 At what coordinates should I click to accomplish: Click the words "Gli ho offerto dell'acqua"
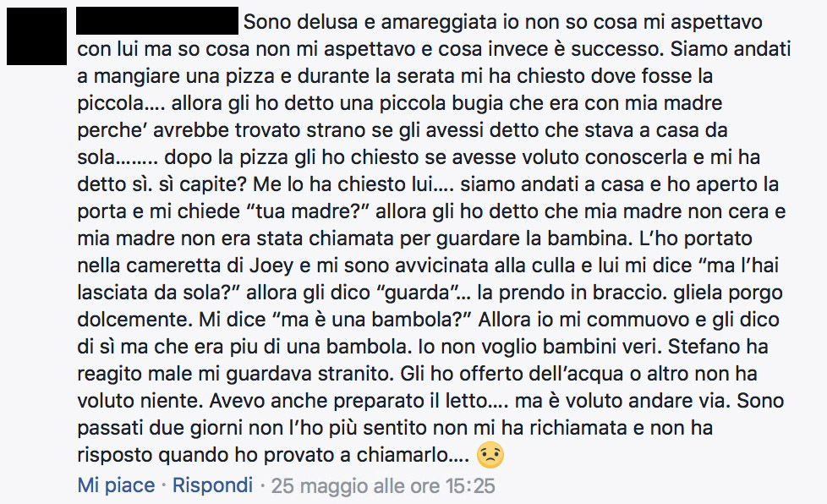click(x=512, y=374)
